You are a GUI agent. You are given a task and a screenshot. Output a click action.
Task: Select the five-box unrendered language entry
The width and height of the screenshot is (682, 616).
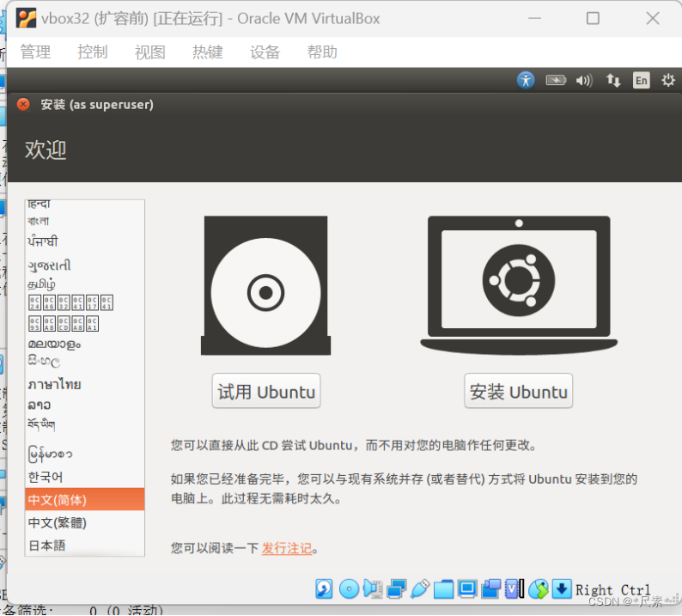point(85,323)
